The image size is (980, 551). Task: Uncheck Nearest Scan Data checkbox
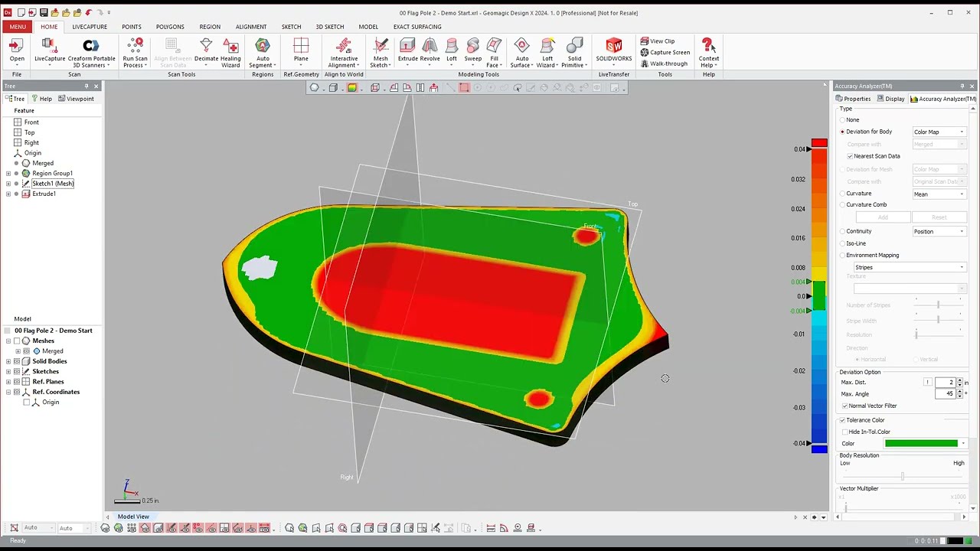click(x=850, y=156)
